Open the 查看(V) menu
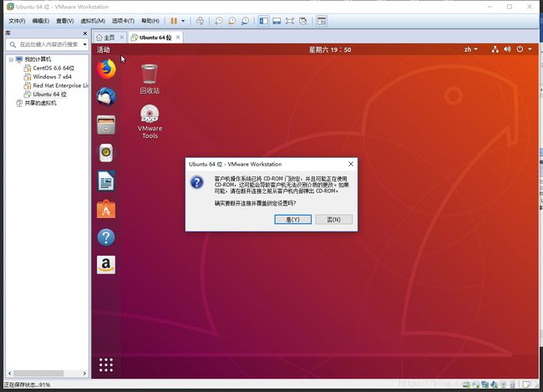Viewport: 543px width, 392px height. click(65, 21)
